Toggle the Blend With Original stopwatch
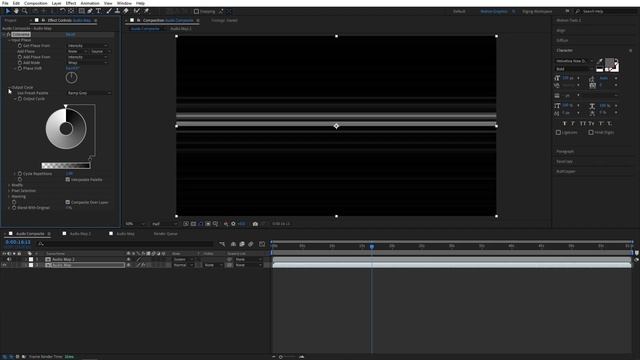Viewport: 640px width, 360px height. (14, 207)
